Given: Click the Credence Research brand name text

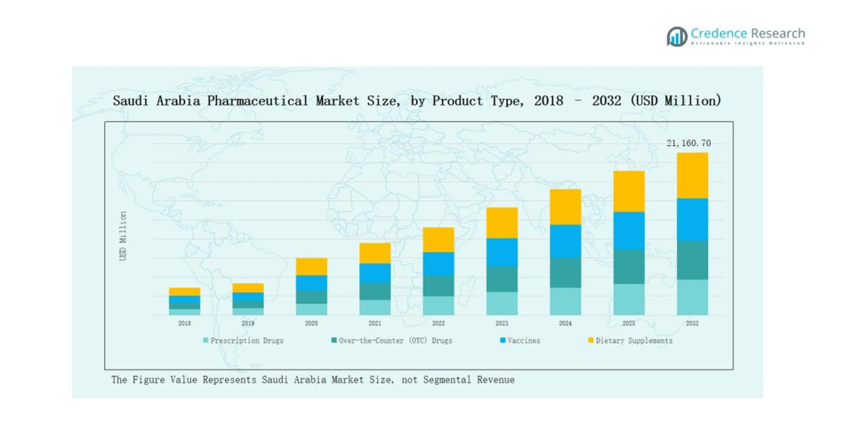Looking at the screenshot, I should point(748,34).
